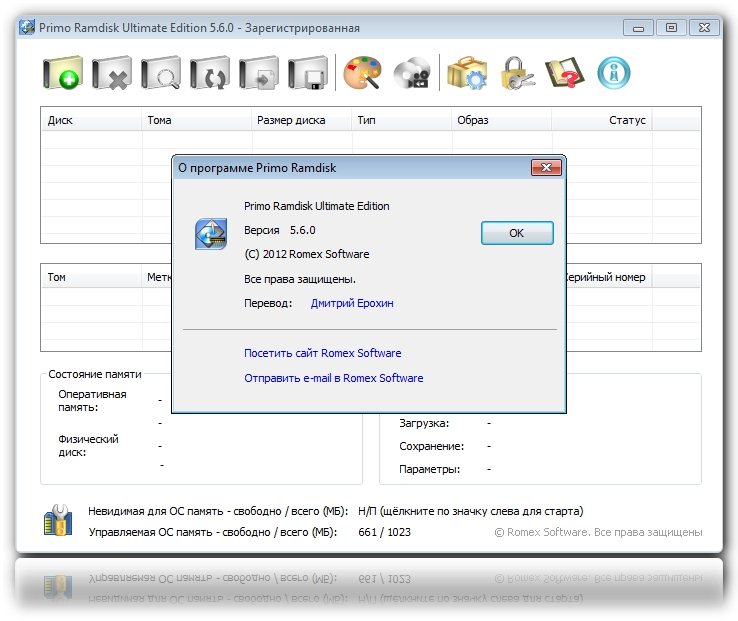Click the magnifier disk properties icon
Viewport: 738px width, 621px height.
tap(160, 72)
